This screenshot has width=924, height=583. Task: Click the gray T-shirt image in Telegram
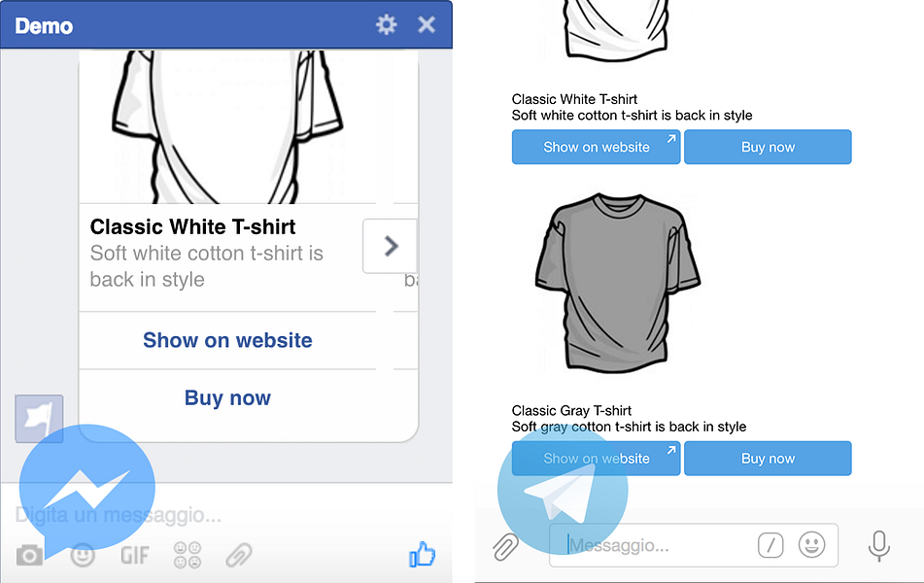coord(618,282)
